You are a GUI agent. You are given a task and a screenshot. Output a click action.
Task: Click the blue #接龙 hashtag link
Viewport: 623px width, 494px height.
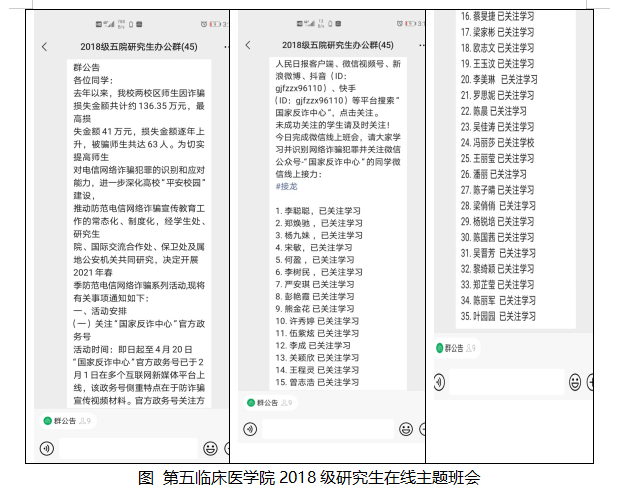(x=286, y=186)
